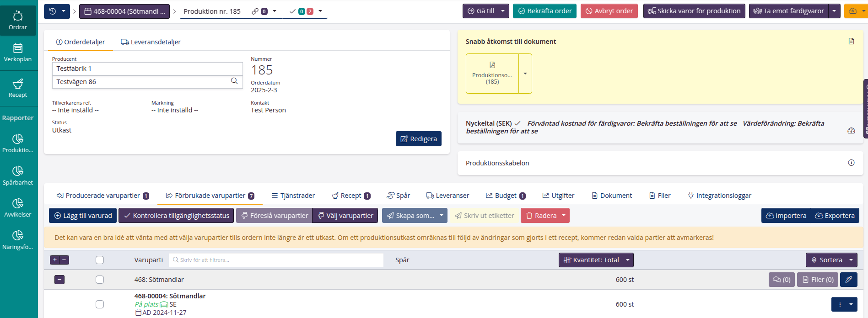This screenshot has height=318, width=868.
Task: Go to Recept in sidebar
Action: click(18, 88)
